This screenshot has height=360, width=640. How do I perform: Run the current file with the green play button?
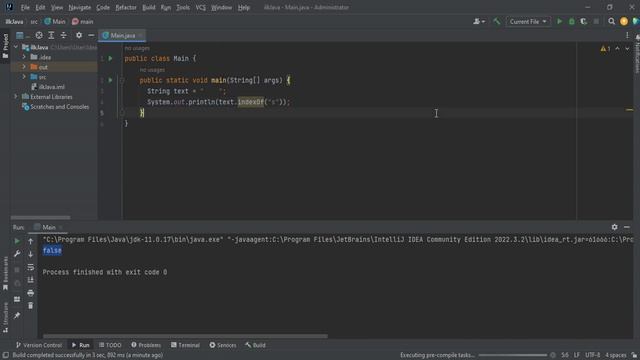(560, 22)
